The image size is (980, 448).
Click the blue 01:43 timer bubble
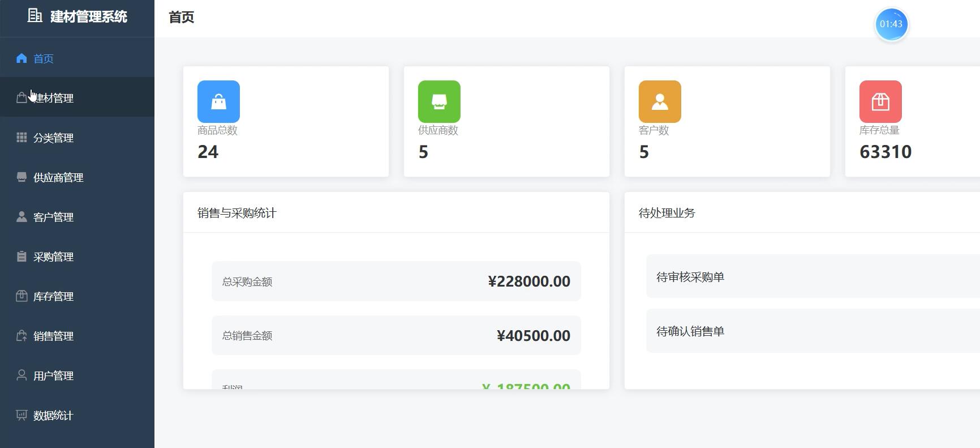[x=891, y=24]
